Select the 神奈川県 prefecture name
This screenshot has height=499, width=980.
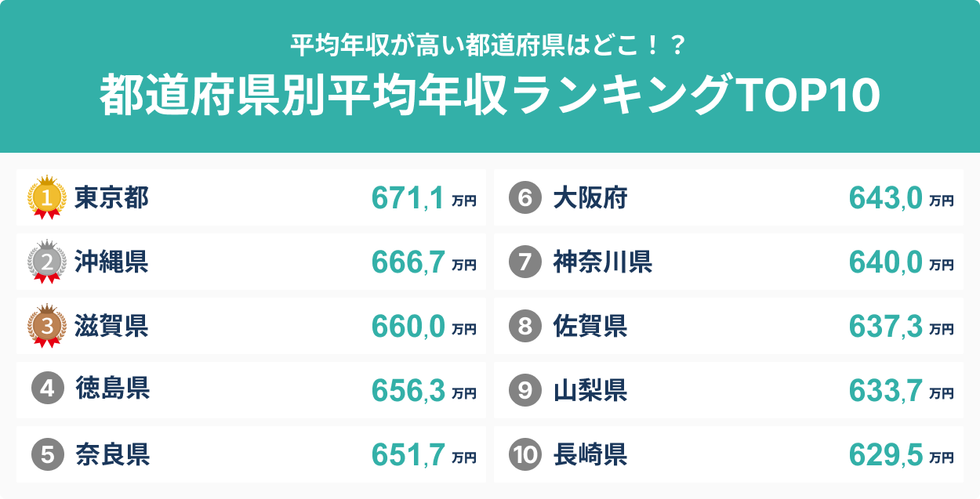(602, 262)
